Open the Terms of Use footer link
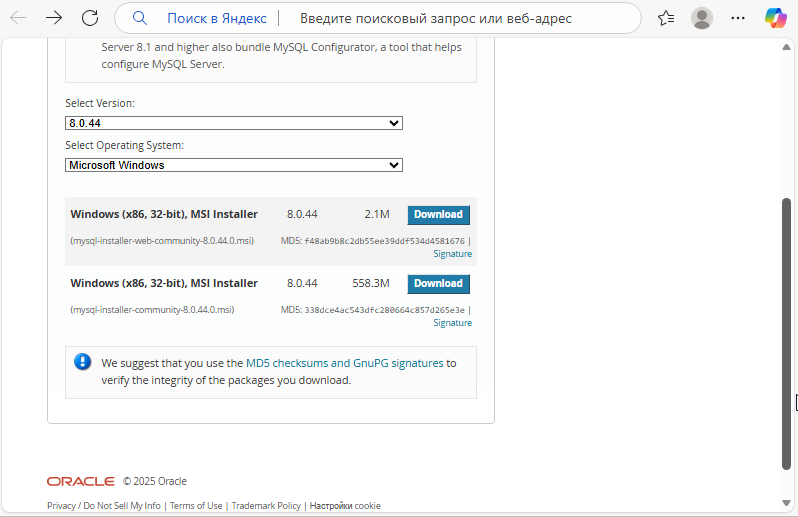Screen dimensions: 798x517 [196, 506]
